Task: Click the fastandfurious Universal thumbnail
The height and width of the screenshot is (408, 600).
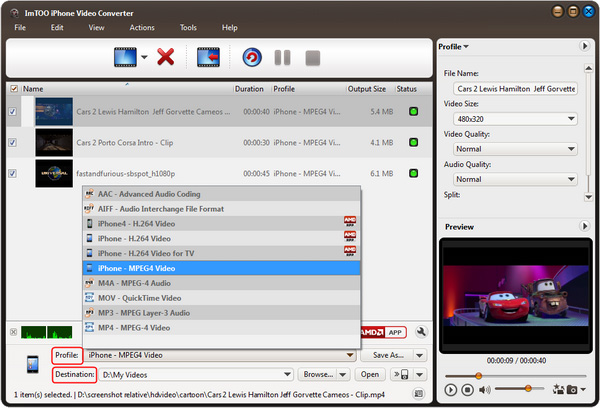Action: 54,173
